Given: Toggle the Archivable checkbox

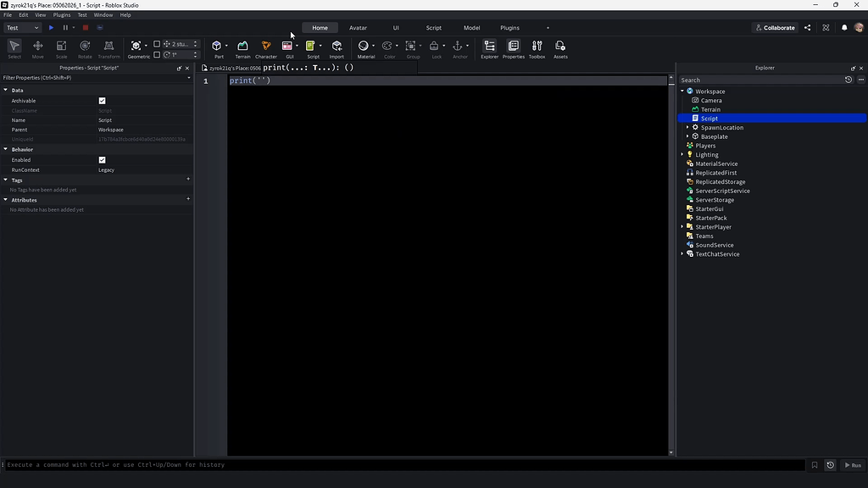Looking at the screenshot, I should coord(102,101).
